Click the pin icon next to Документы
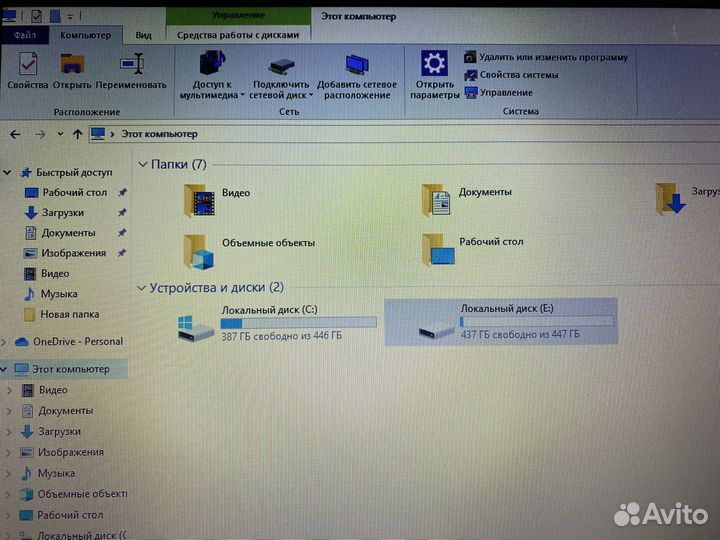Screen dimensions: 720x540 tap(122, 233)
